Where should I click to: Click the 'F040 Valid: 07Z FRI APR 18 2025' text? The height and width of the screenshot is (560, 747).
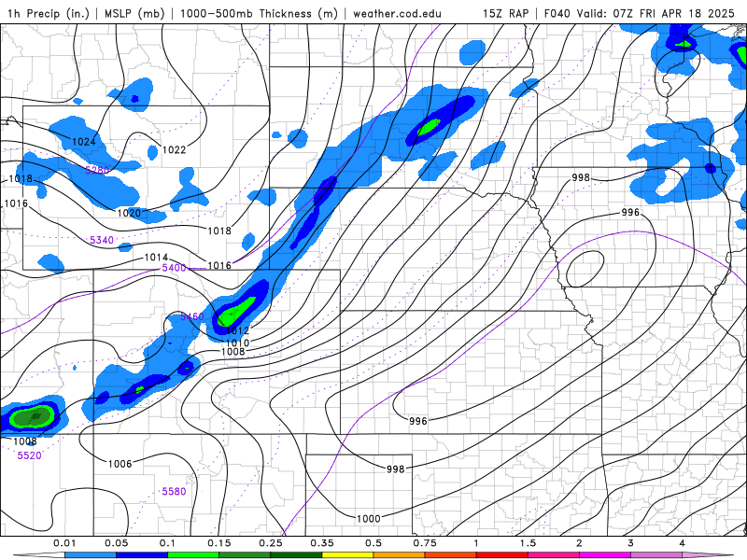click(640, 13)
